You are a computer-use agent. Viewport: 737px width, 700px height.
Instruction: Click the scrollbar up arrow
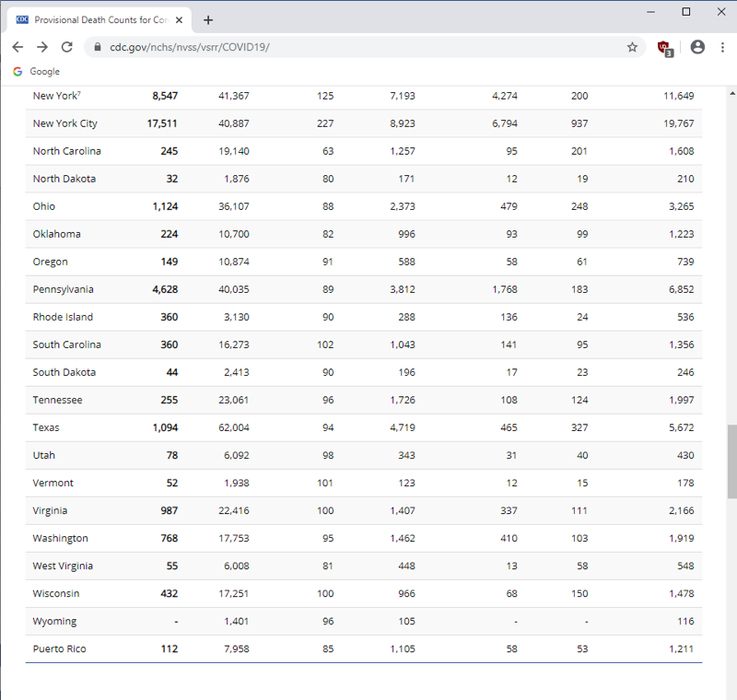tap(731, 94)
